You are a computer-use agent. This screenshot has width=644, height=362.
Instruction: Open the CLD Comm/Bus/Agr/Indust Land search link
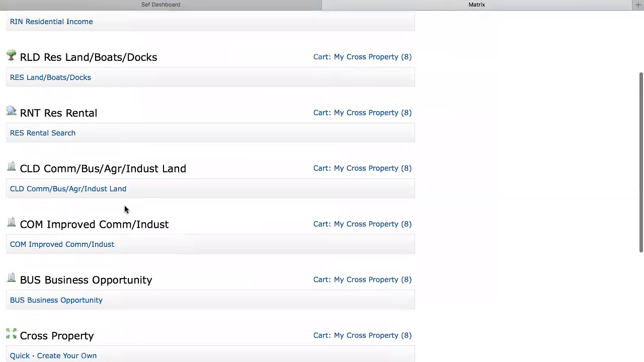click(x=68, y=189)
